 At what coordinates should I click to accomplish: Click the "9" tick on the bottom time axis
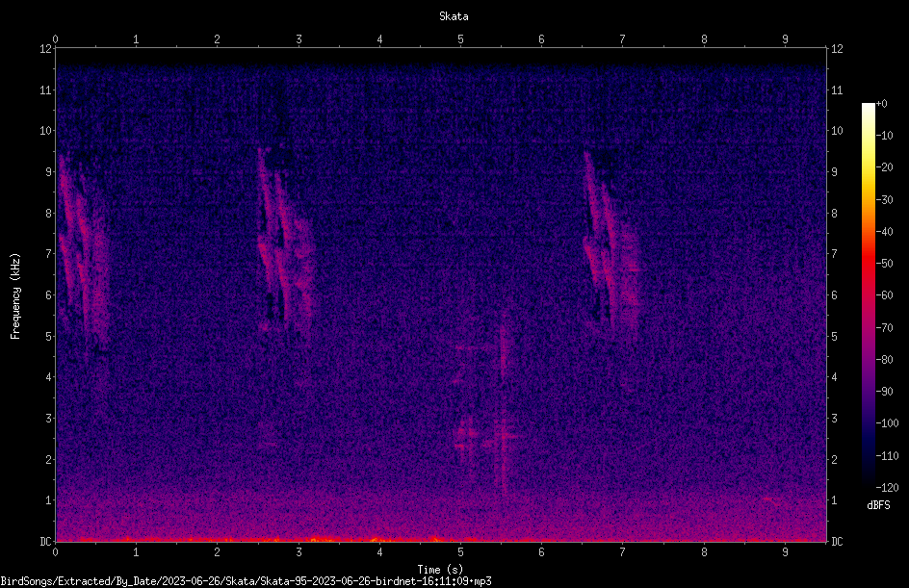[x=785, y=552]
